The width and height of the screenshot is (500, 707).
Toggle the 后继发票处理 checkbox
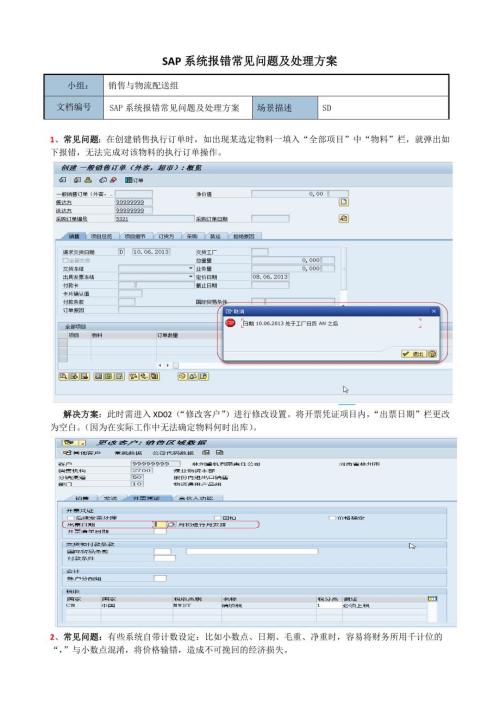point(71,518)
